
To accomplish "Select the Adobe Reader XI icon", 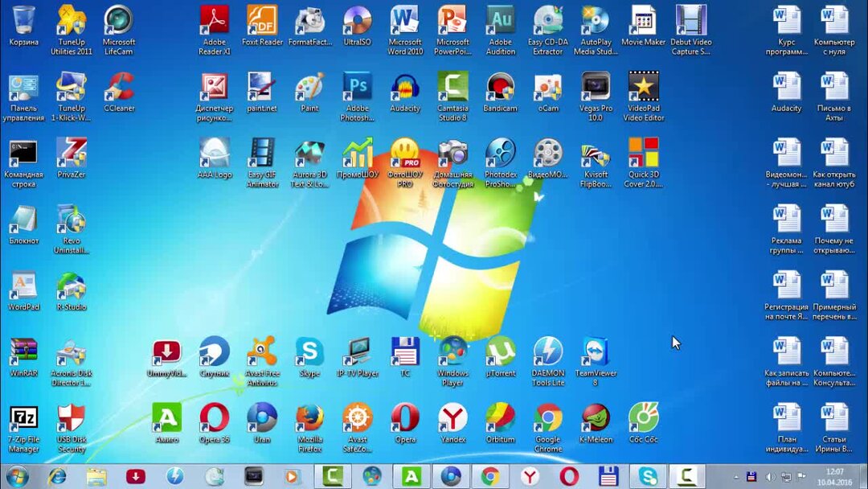I will pyautogui.click(x=215, y=31).
